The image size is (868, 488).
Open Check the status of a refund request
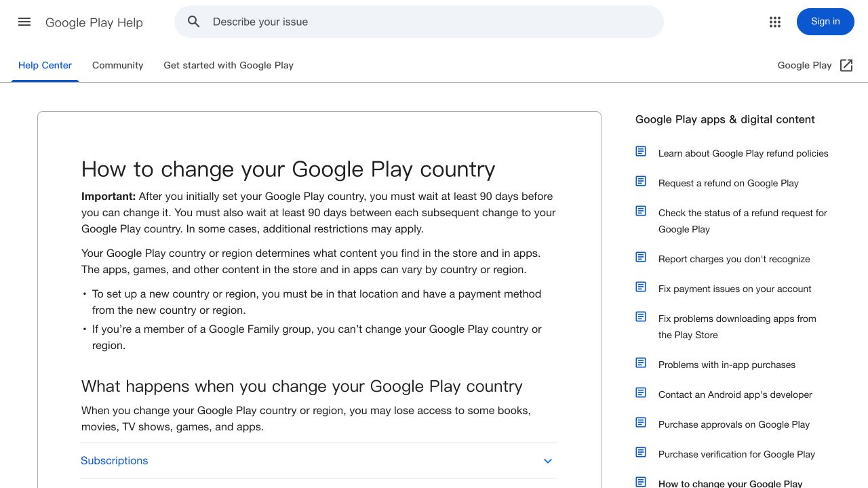[743, 221]
